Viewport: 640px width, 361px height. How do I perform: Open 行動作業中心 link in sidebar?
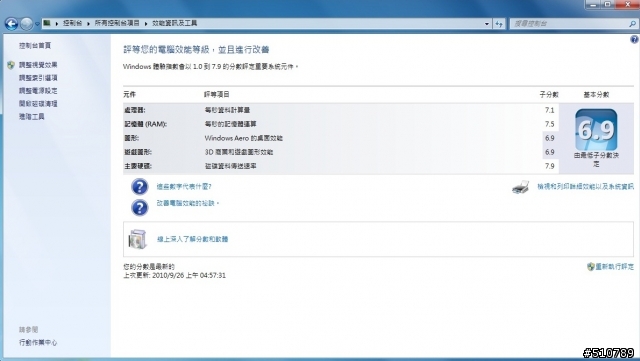tap(38, 343)
